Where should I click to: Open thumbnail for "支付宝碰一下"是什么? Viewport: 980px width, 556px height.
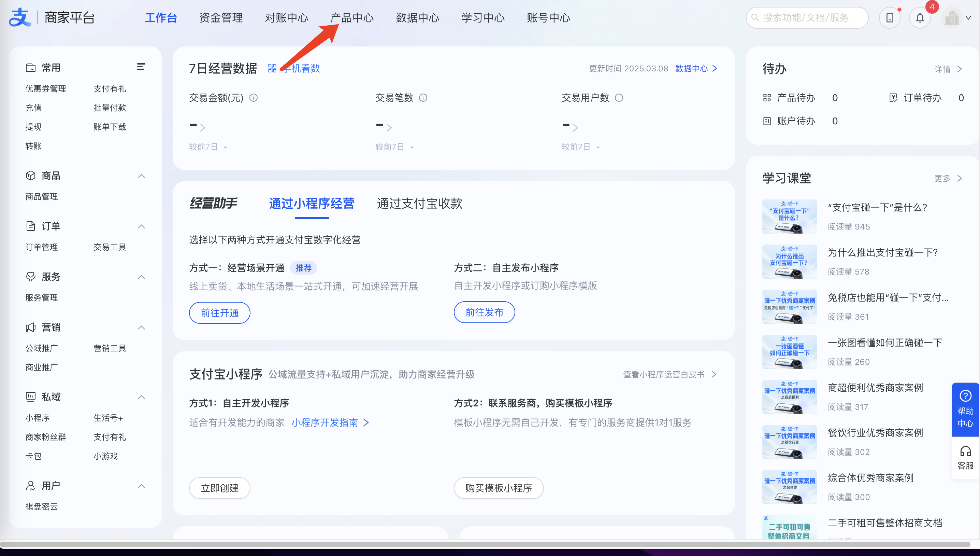pyautogui.click(x=789, y=216)
